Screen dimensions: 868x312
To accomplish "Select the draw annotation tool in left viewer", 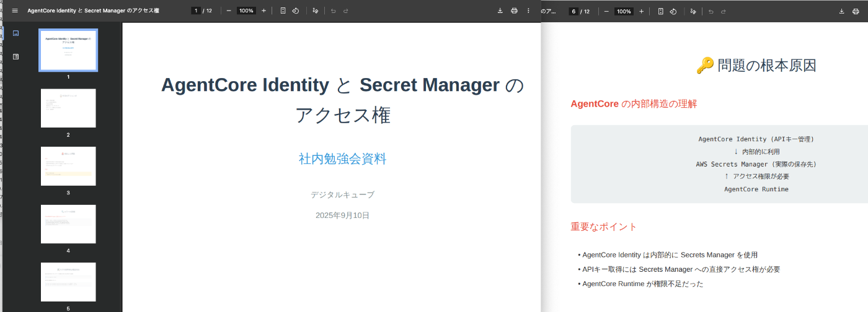I will [x=316, y=11].
